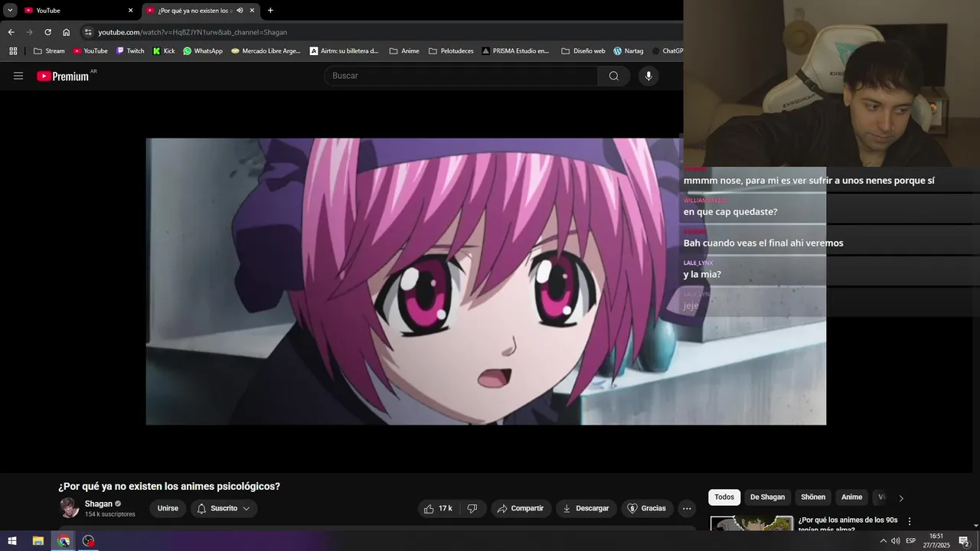This screenshot has width=980, height=551.
Task: Dislike the video with thumbs down
Action: click(472, 508)
